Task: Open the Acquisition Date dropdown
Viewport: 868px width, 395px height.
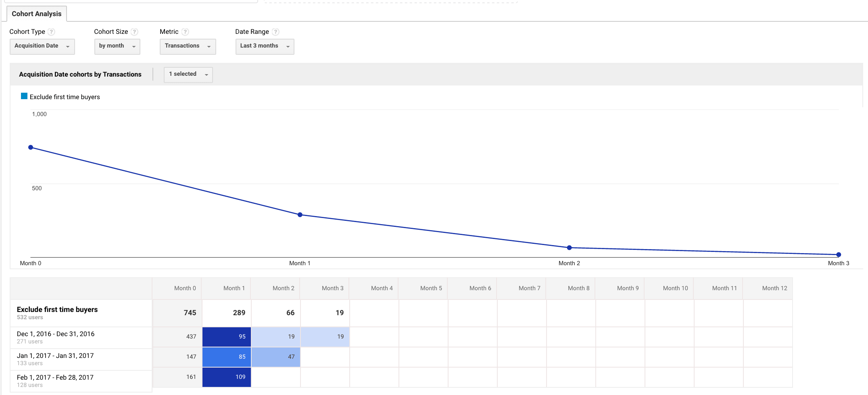Action: tap(42, 46)
